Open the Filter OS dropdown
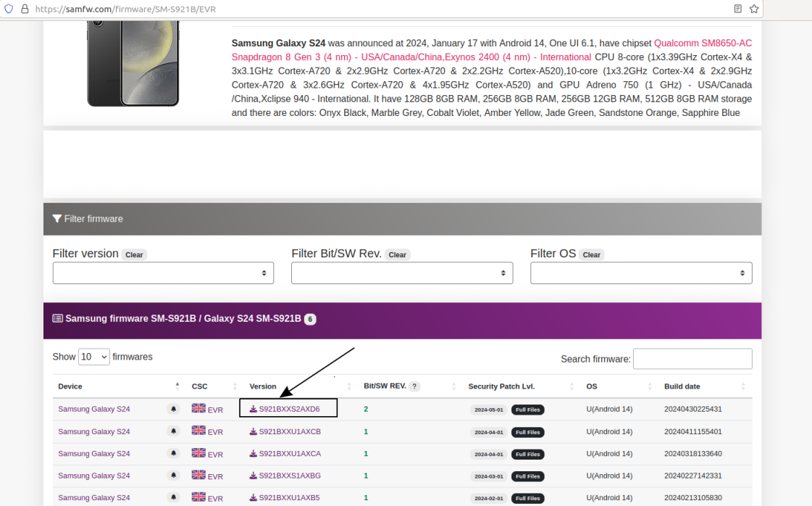The image size is (812, 506). tap(641, 273)
